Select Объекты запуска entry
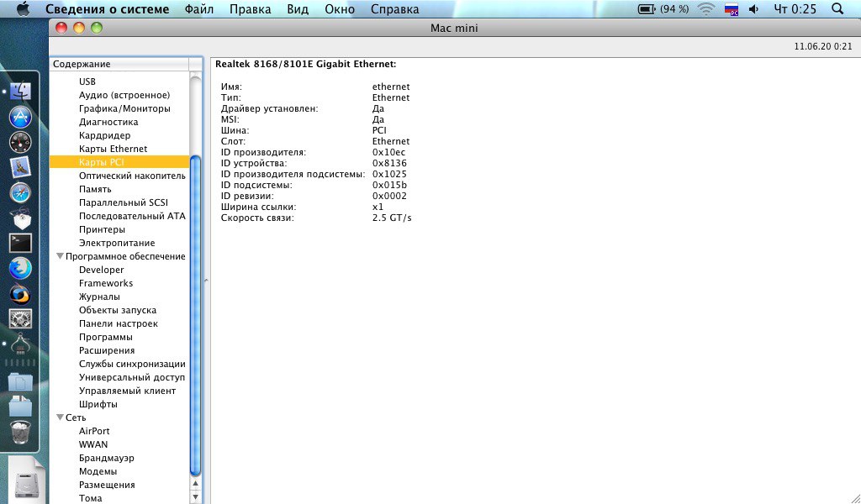This screenshot has height=504, width=861. pyautogui.click(x=118, y=310)
